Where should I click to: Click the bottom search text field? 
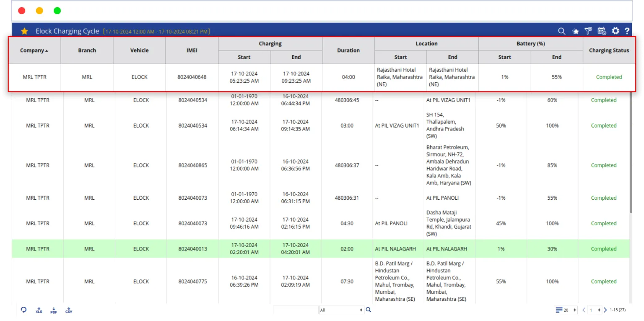pos(296,310)
